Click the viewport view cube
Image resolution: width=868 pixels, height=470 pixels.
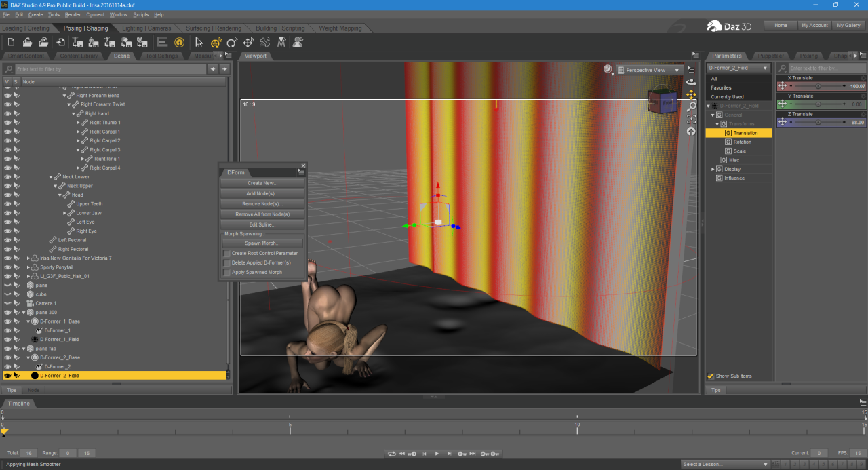point(663,102)
